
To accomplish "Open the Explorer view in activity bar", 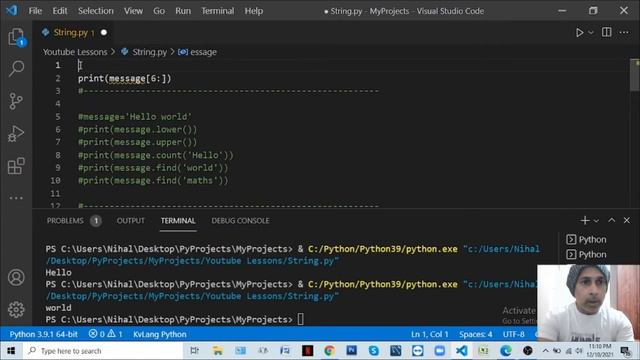I will click(x=16, y=37).
